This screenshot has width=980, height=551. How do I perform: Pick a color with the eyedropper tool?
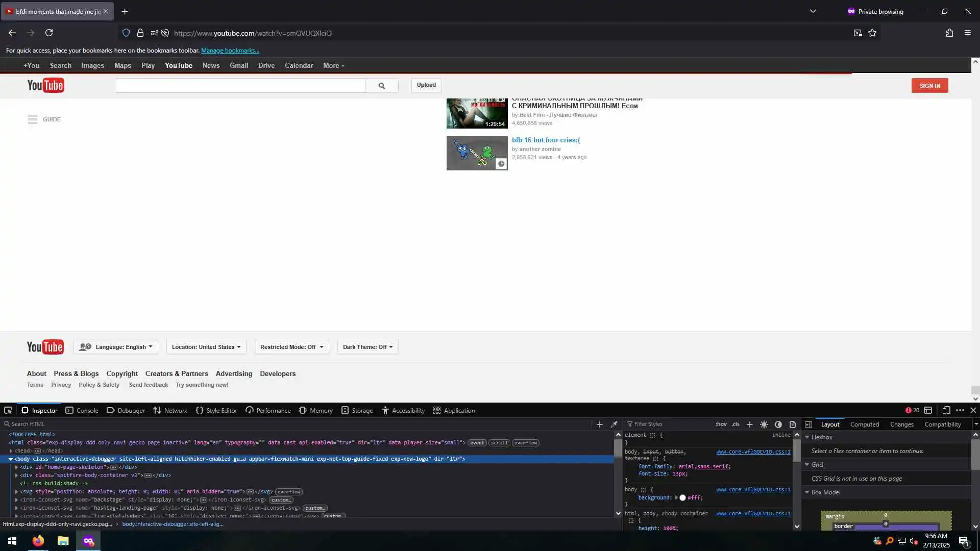pyautogui.click(x=614, y=424)
